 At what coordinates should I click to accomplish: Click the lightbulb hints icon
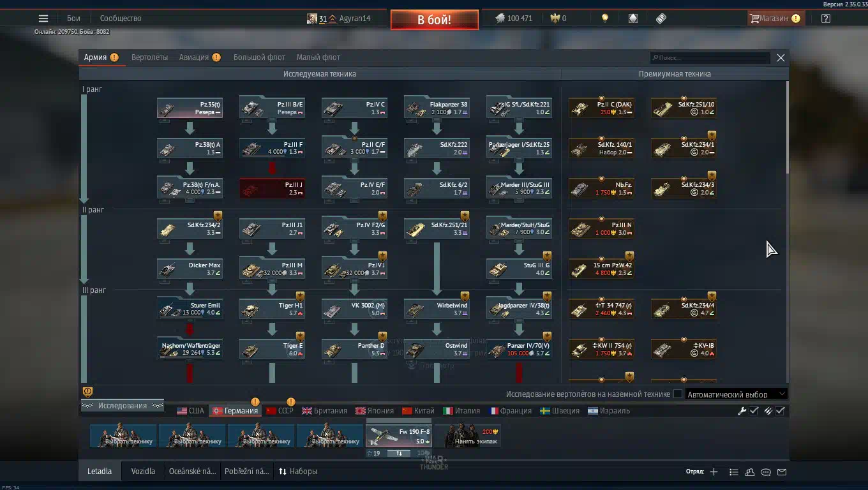click(605, 19)
